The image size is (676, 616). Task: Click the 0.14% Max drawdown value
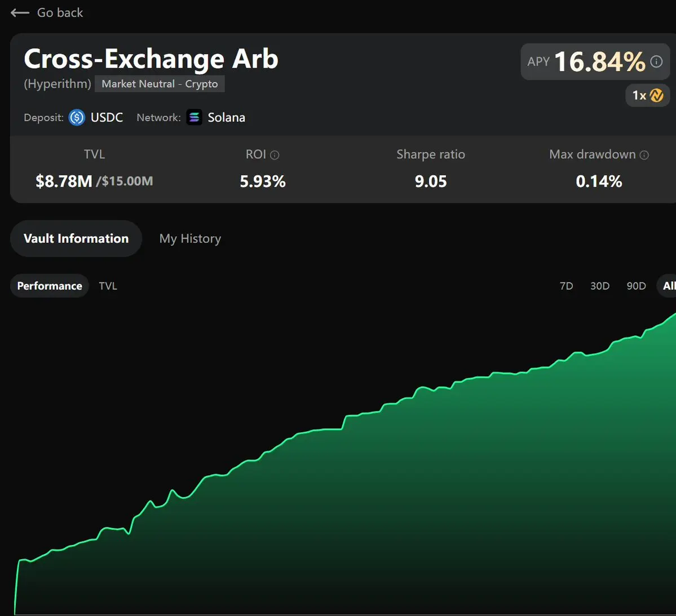[x=599, y=181]
